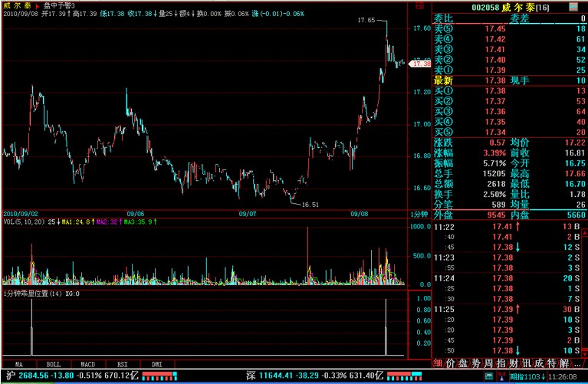Select the DMI indicator tab
Viewport: 588px width, 384px height.
tap(156, 363)
